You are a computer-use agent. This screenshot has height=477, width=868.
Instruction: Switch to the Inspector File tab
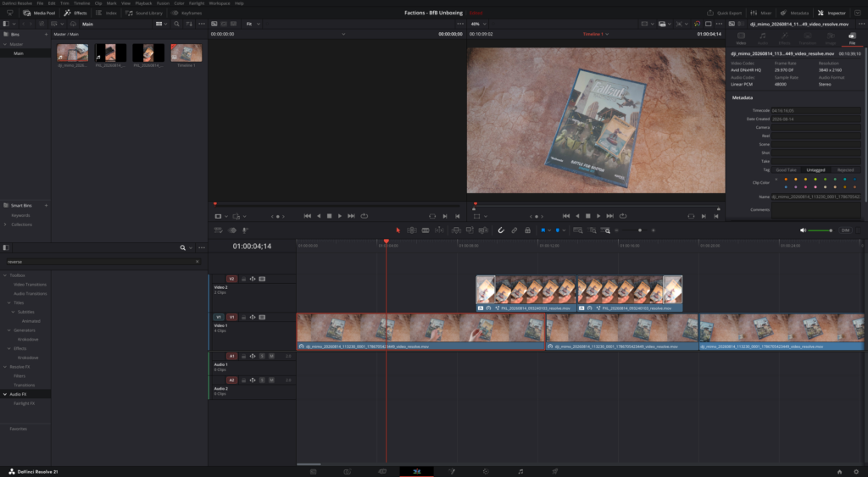[x=852, y=37]
